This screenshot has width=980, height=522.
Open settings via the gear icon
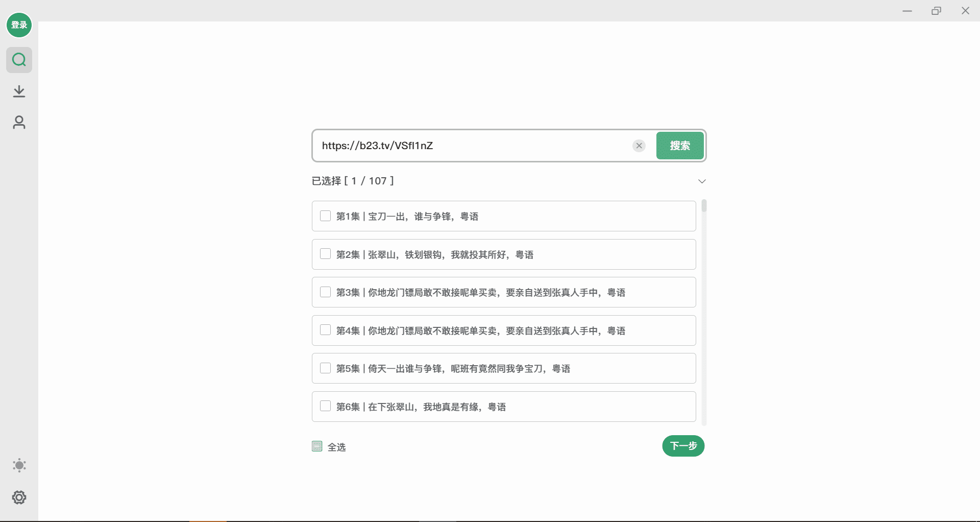pyautogui.click(x=19, y=497)
